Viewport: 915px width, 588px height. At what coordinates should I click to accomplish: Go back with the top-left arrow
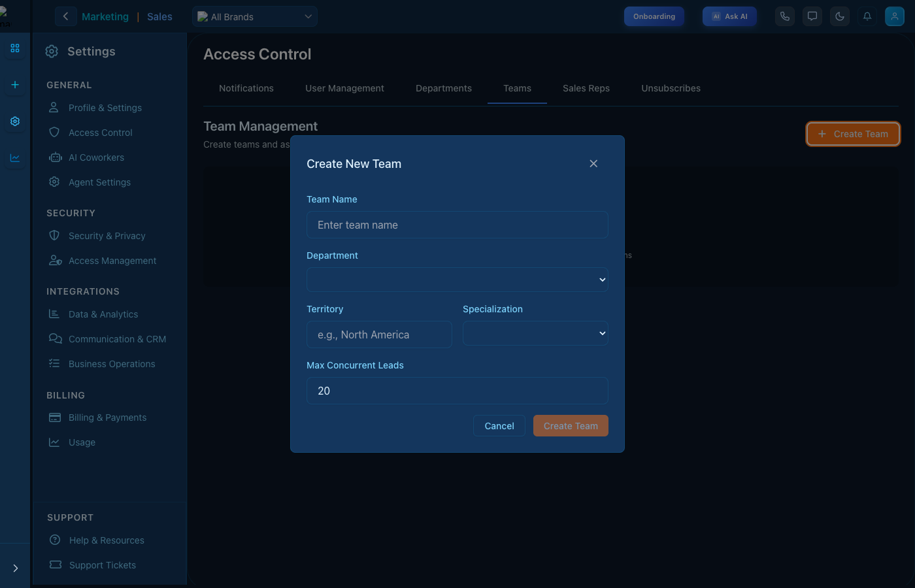tap(65, 16)
